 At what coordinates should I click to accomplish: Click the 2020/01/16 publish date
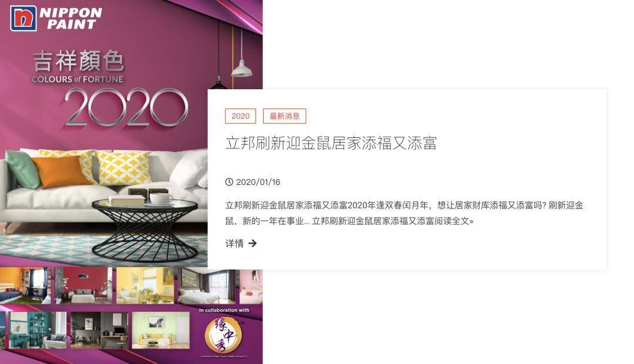point(258,182)
